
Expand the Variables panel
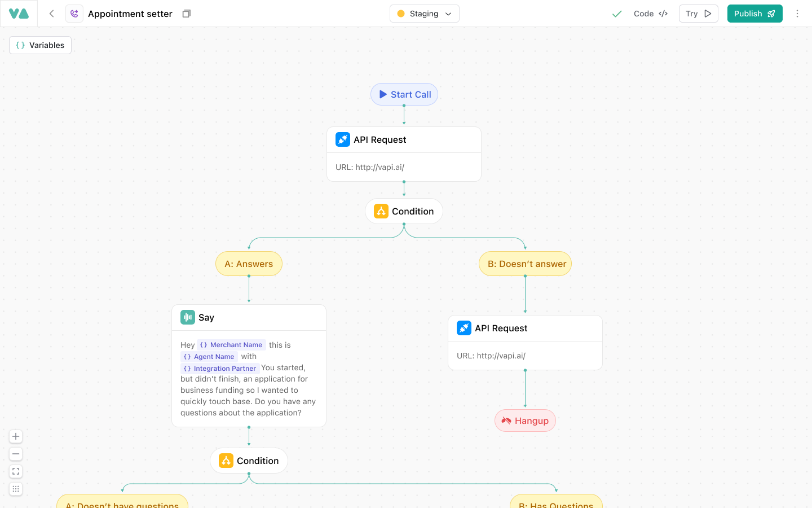40,45
